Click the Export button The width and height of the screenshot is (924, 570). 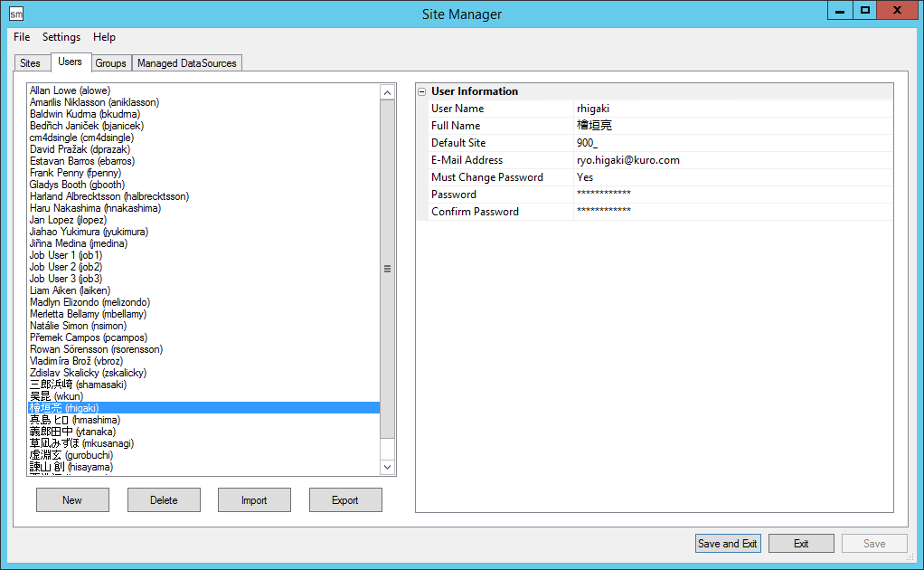coord(345,500)
